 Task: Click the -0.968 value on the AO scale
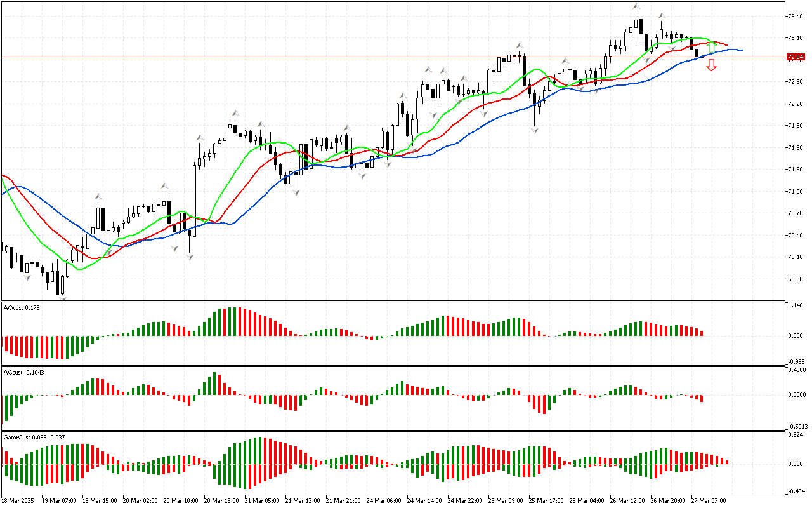(796, 362)
